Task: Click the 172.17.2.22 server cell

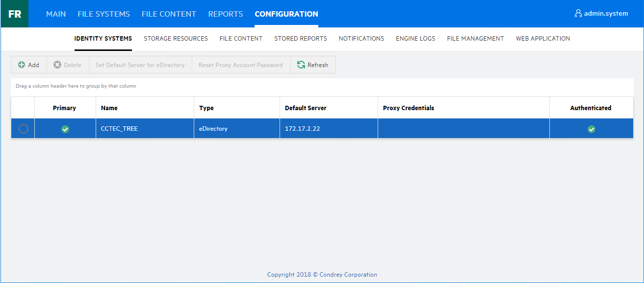Action: point(329,129)
